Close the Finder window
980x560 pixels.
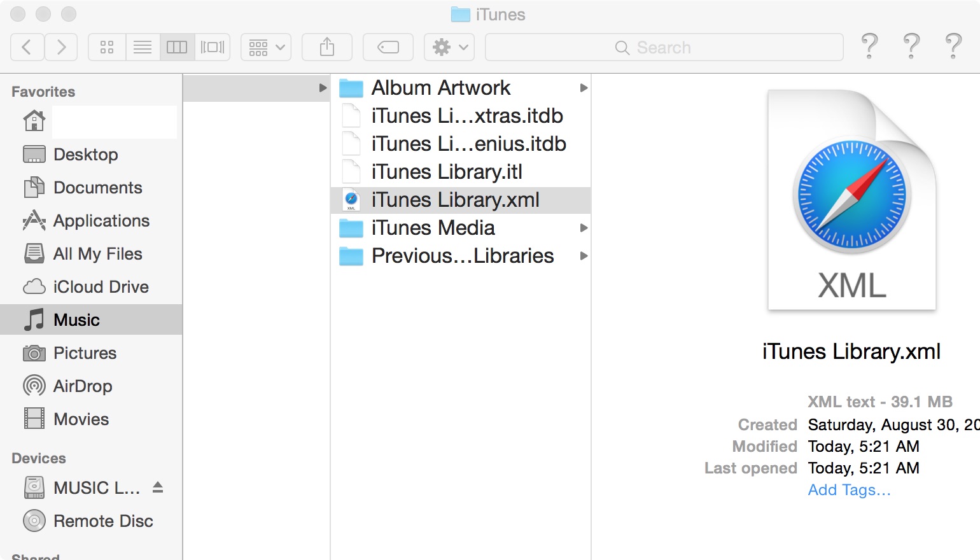(x=18, y=14)
